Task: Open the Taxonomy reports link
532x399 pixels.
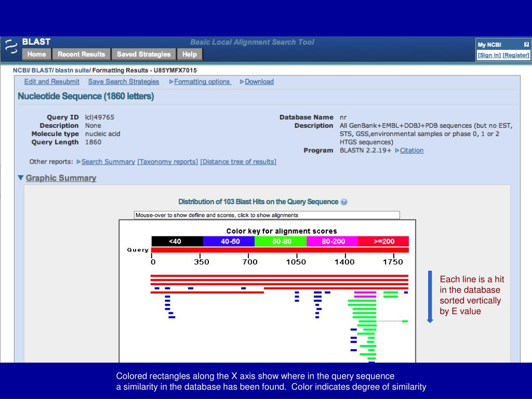Action: click(x=168, y=162)
